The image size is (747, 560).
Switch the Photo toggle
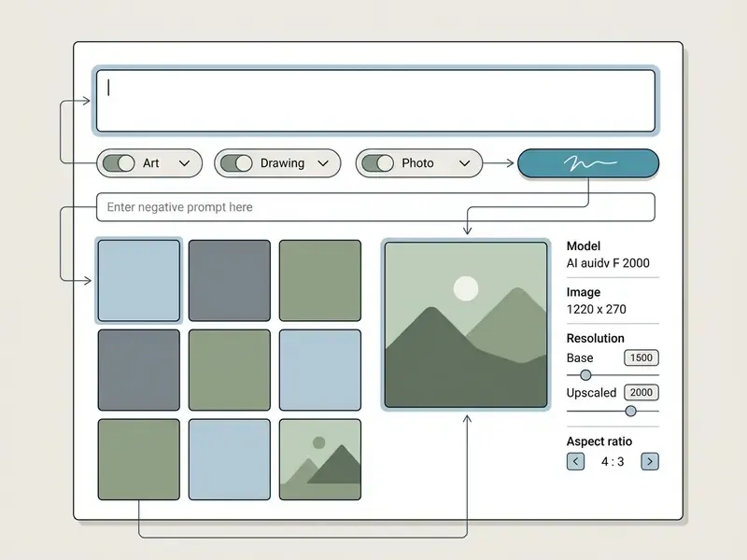pyautogui.click(x=378, y=163)
